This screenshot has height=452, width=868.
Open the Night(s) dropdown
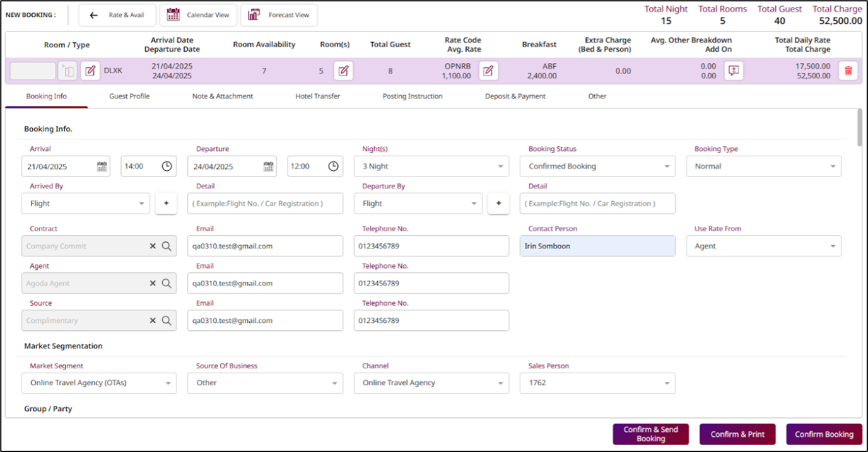pyautogui.click(x=500, y=166)
